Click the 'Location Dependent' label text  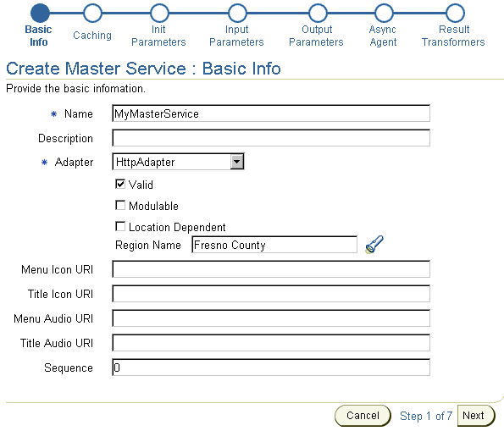(x=177, y=227)
